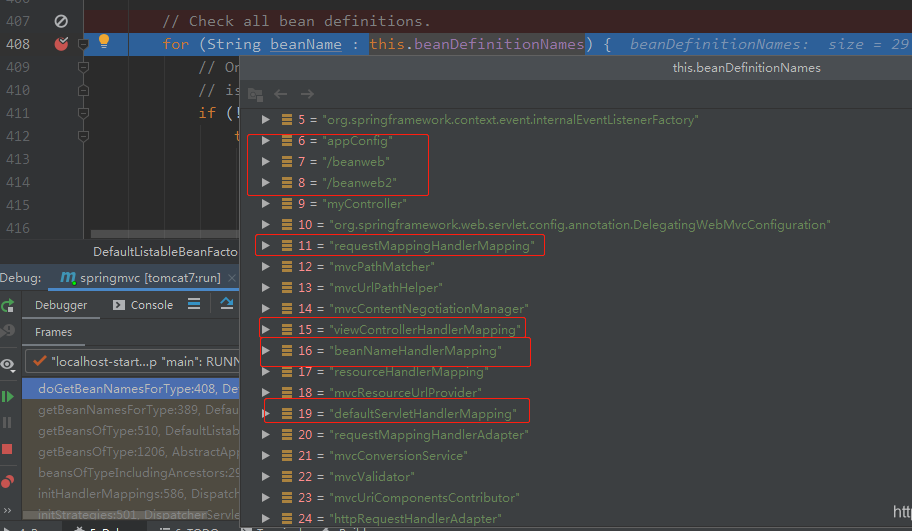Switch to the Debugger tab
912x531 pixels.
(60, 305)
